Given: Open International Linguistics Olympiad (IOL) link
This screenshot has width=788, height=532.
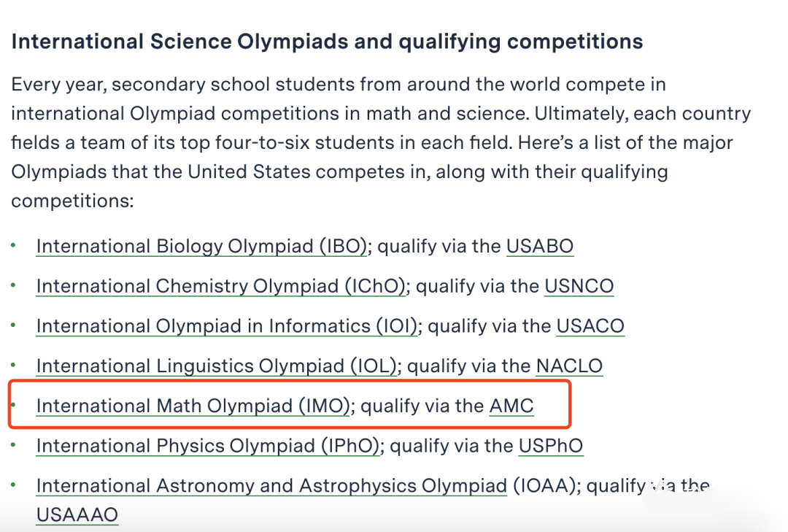Looking at the screenshot, I should click(x=217, y=366).
